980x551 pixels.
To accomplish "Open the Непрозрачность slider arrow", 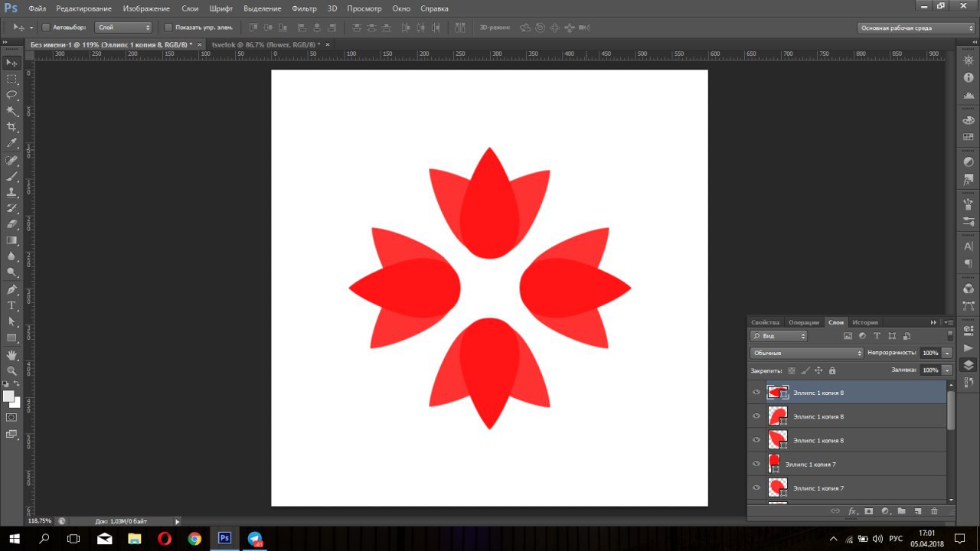I will point(948,353).
